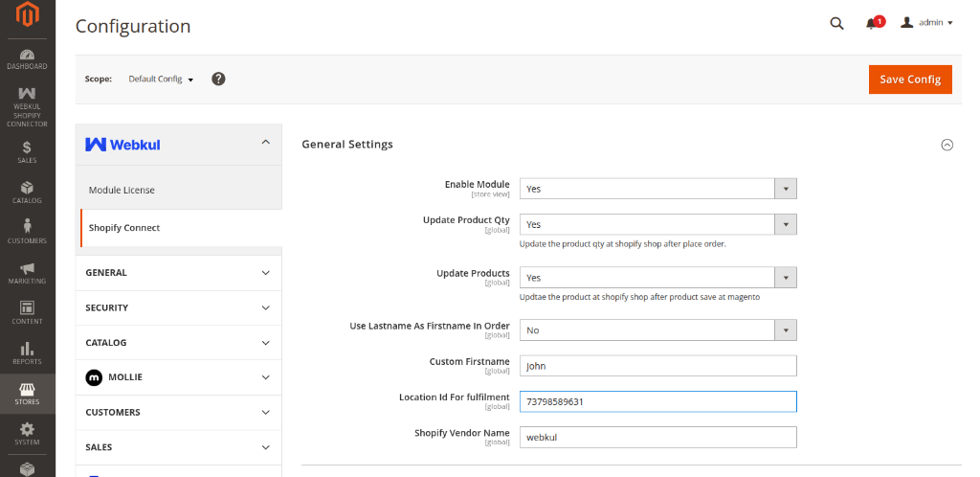Image resolution: width=980 pixels, height=477 pixels.
Task: Open the Scope Default Config dropdown
Action: [161, 79]
